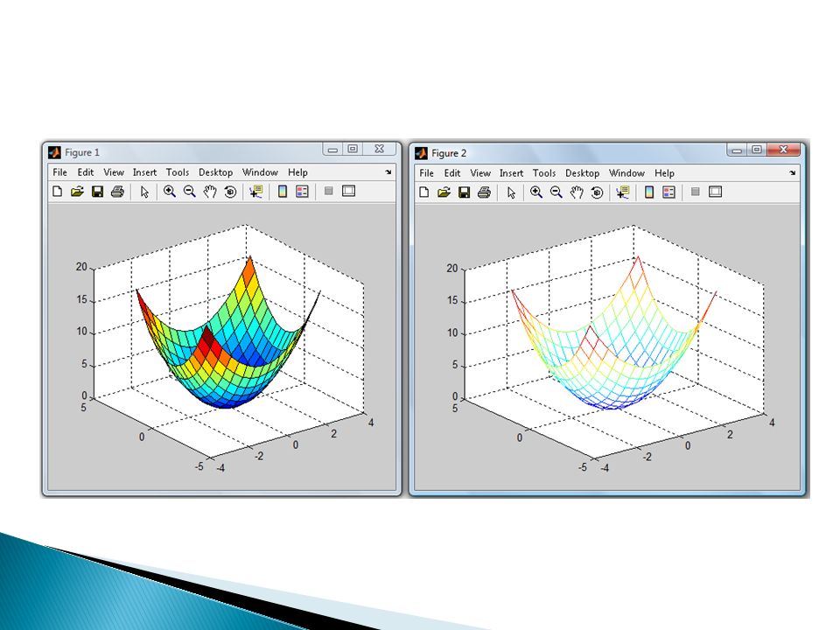Click z-axis label 20 in Figure 1

(x=81, y=266)
